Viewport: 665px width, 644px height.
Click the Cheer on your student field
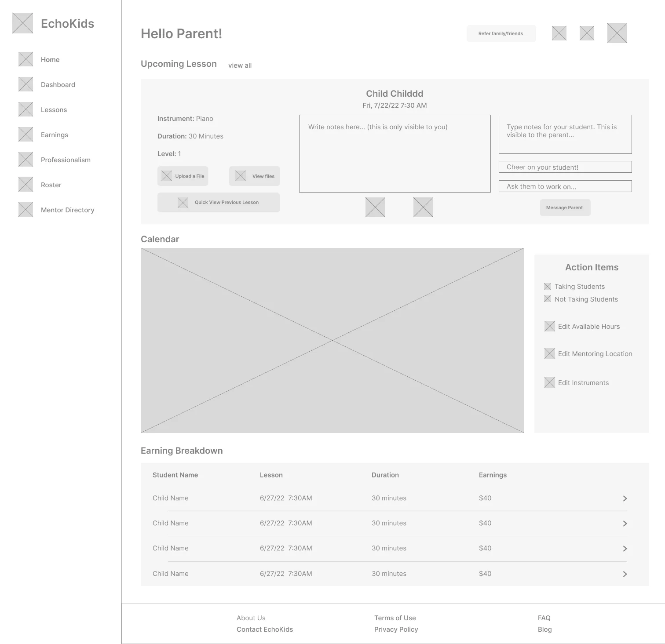point(565,167)
